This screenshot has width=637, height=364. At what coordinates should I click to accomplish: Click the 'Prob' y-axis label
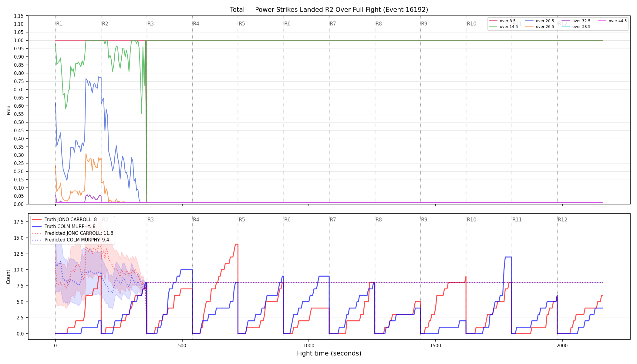point(8,110)
